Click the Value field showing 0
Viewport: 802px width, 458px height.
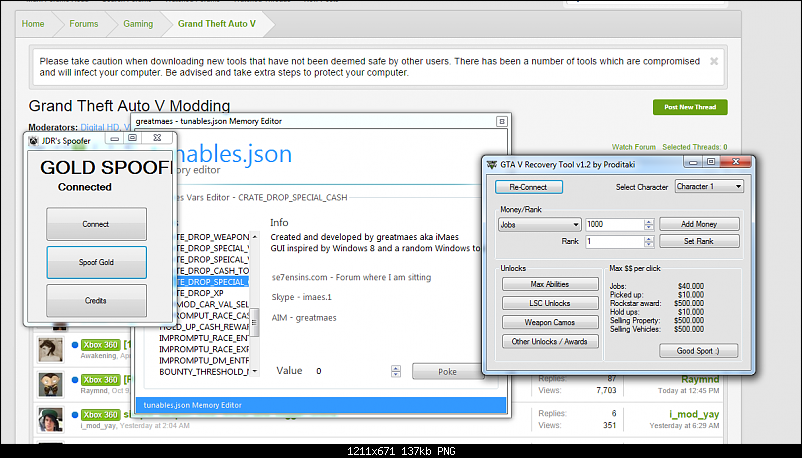(x=350, y=371)
